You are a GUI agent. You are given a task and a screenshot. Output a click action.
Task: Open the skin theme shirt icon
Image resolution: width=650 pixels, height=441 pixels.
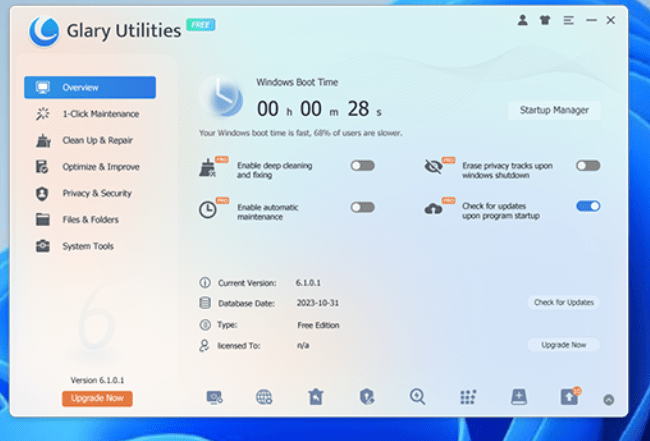point(545,20)
